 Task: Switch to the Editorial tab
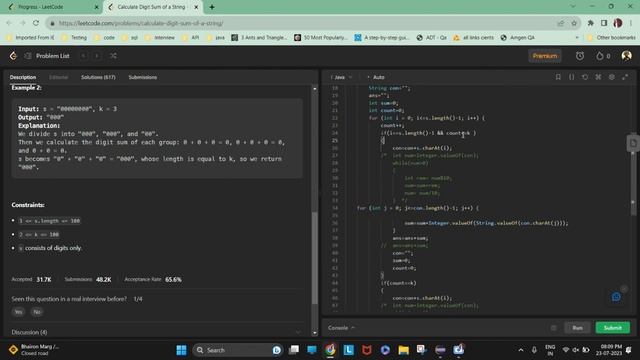(58, 77)
